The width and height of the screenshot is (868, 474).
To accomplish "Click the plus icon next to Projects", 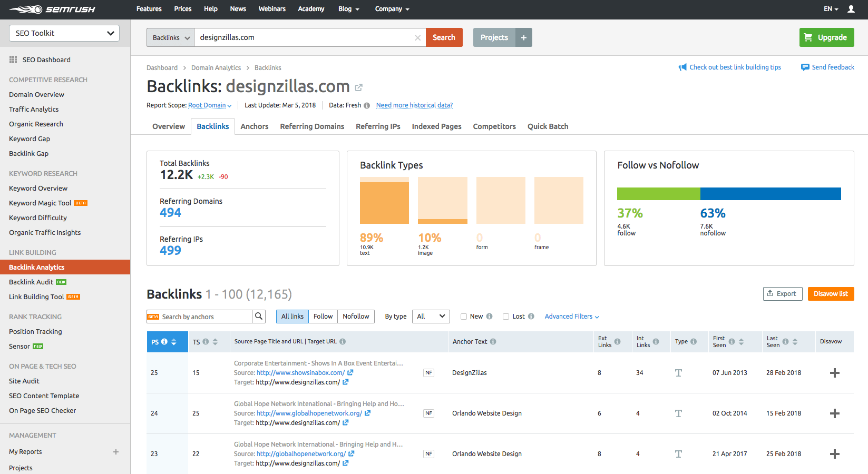I will tap(524, 37).
